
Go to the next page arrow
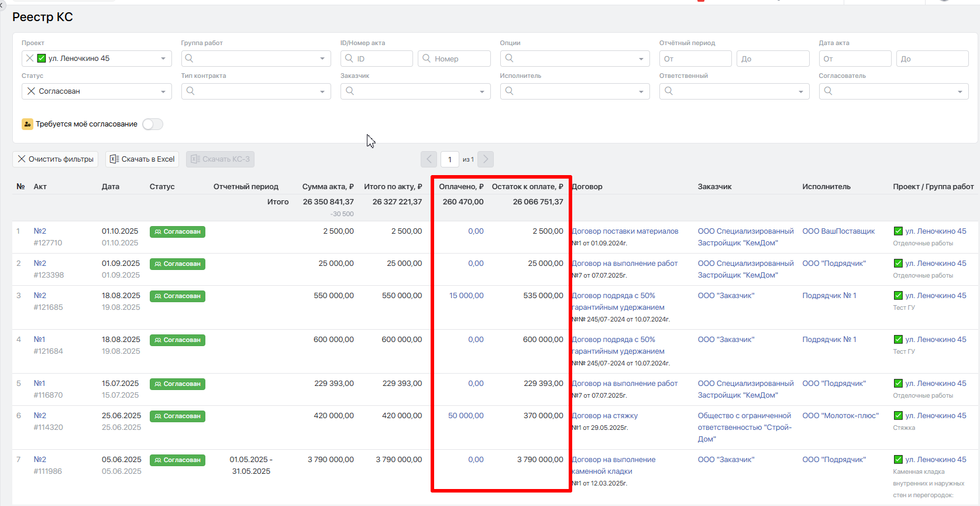pyautogui.click(x=486, y=159)
